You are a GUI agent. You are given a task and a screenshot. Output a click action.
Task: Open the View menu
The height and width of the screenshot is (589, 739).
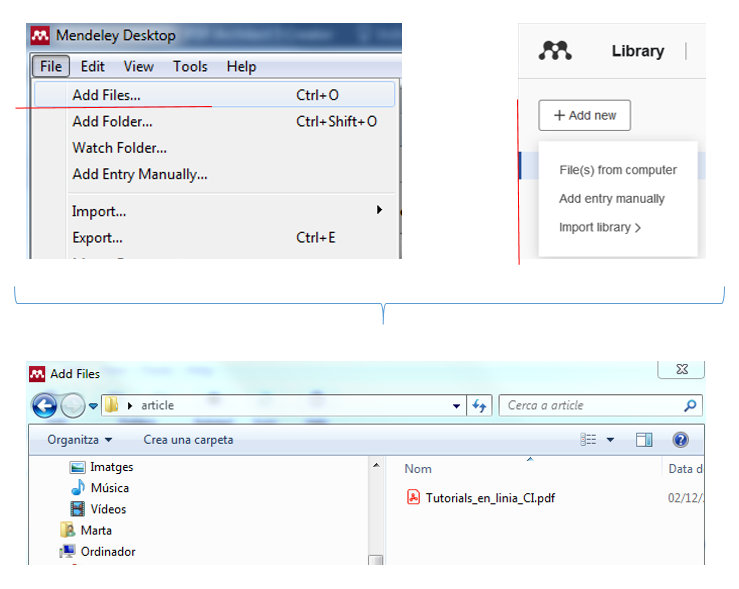pyautogui.click(x=139, y=66)
